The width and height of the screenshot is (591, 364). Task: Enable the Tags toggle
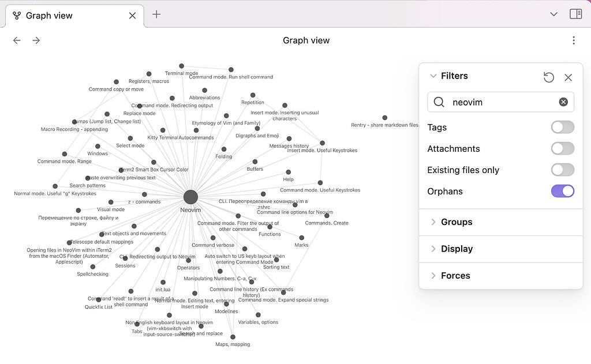562,127
